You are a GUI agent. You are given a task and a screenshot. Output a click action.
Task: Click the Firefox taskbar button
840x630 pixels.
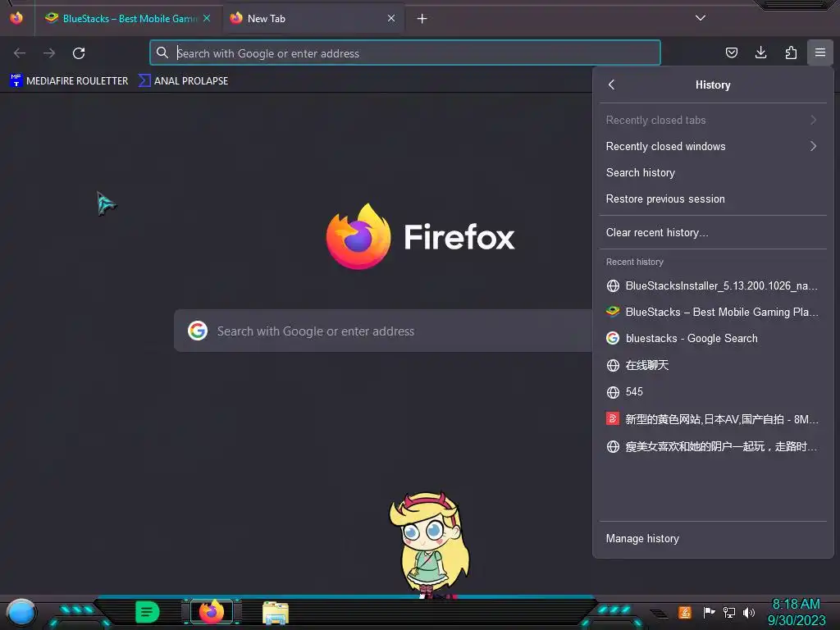coord(211,611)
